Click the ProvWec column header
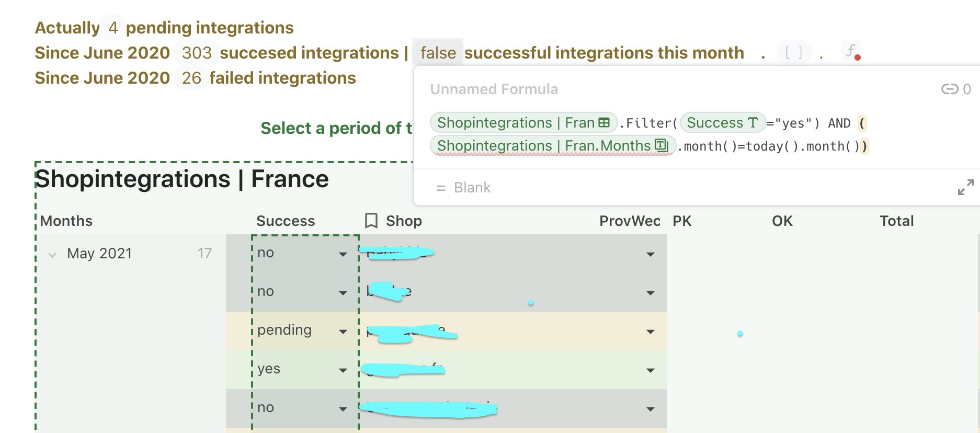This screenshot has width=980, height=433. pyautogui.click(x=630, y=221)
